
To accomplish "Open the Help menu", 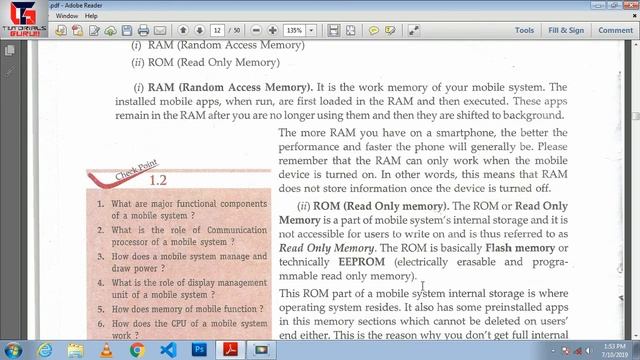I will tap(91, 16).
